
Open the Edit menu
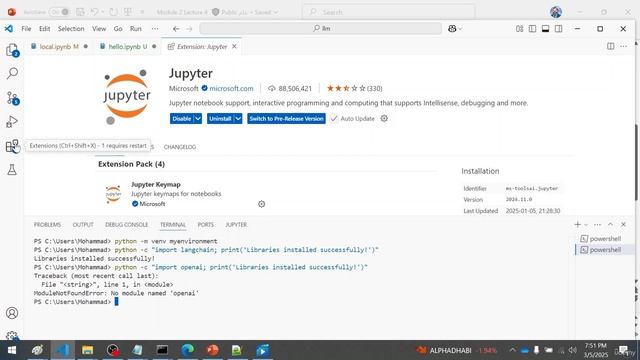pos(44,29)
